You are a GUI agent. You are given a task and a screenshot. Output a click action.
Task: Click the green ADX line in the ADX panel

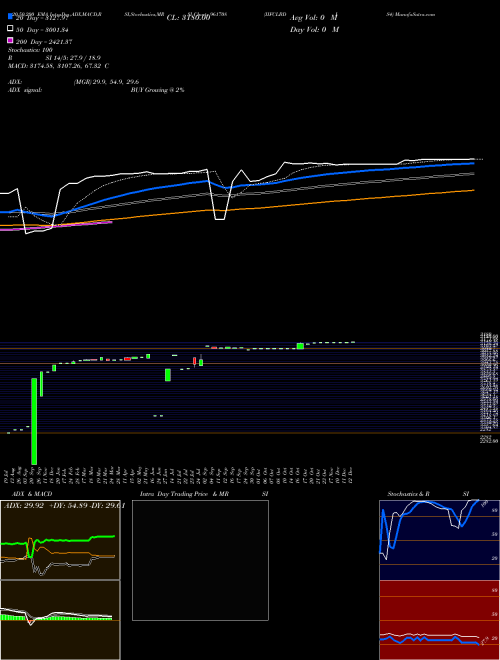click(x=59, y=540)
